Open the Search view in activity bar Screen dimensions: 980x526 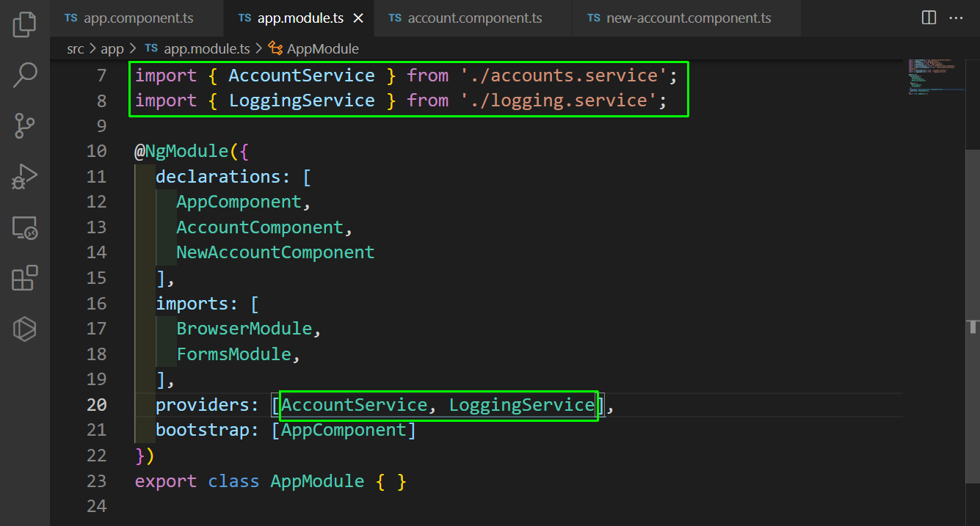[25, 74]
